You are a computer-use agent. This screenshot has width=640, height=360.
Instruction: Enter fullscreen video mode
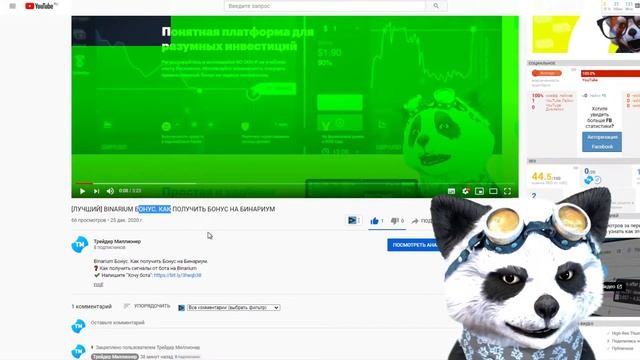pos(507,191)
